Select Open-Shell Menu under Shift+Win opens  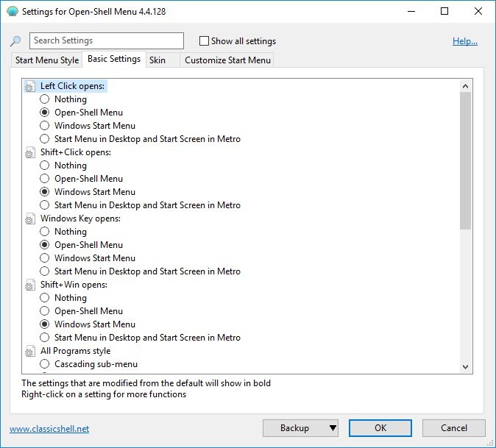tap(45, 311)
